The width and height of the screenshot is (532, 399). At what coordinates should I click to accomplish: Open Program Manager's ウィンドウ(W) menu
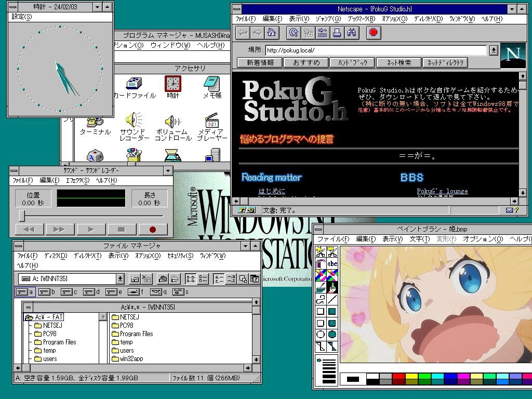click(170, 45)
